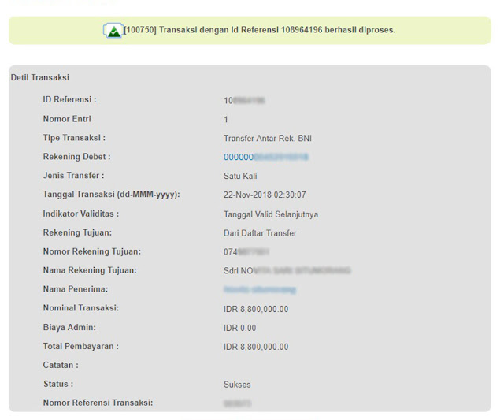Select the 'Nomor Rekening Tujuan:' label
Image resolution: width=504 pixels, height=420 pixels.
[91, 251]
